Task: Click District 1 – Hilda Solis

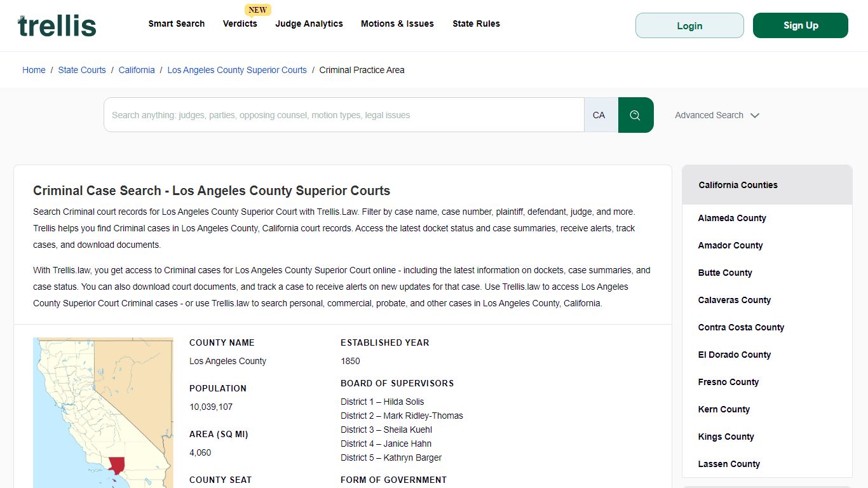Action: point(382,402)
